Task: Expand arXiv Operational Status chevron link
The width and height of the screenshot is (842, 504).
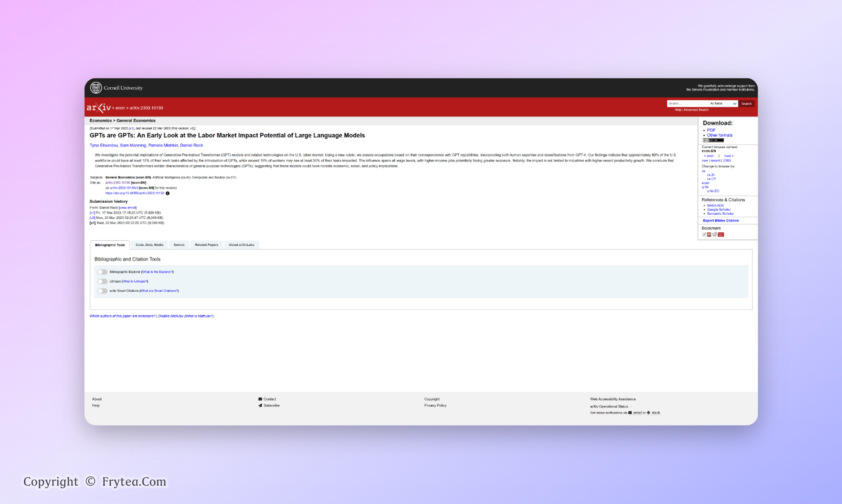Action: point(631,406)
